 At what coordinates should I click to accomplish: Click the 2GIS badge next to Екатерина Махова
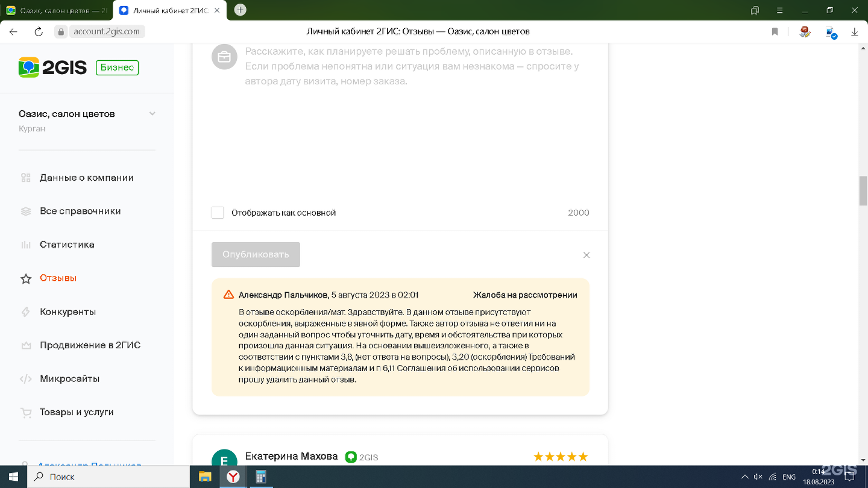point(362,457)
